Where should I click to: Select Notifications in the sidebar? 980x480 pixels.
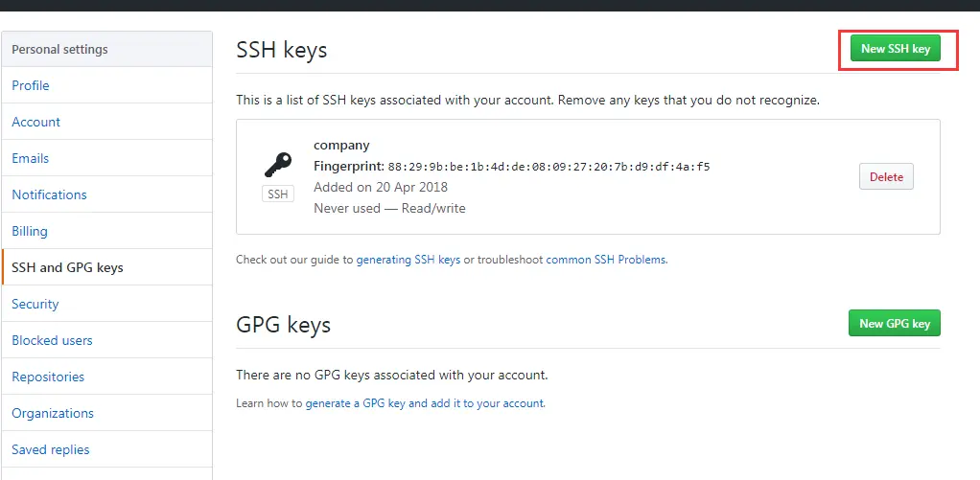(x=50, y=194)
